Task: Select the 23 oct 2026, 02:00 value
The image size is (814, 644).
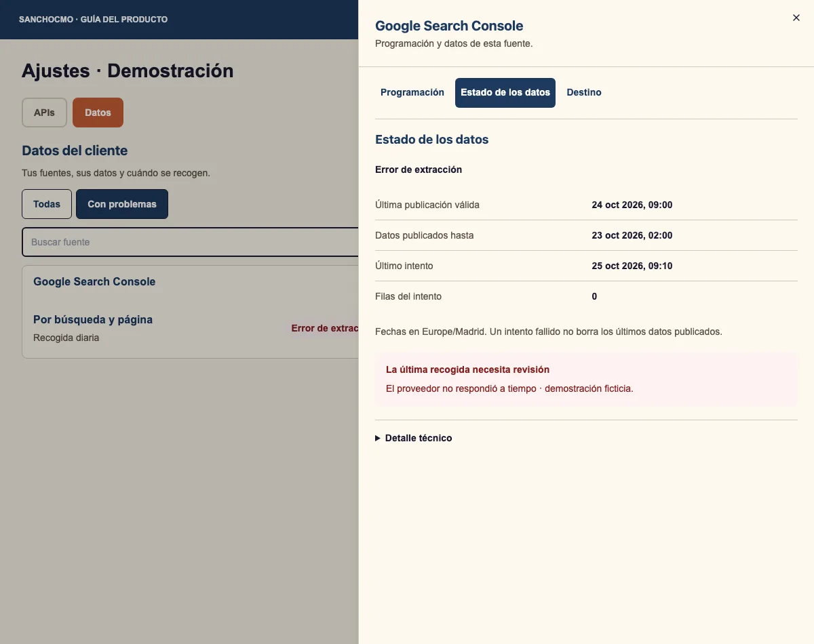Action: pyautogui.click(x=632, y=235)
